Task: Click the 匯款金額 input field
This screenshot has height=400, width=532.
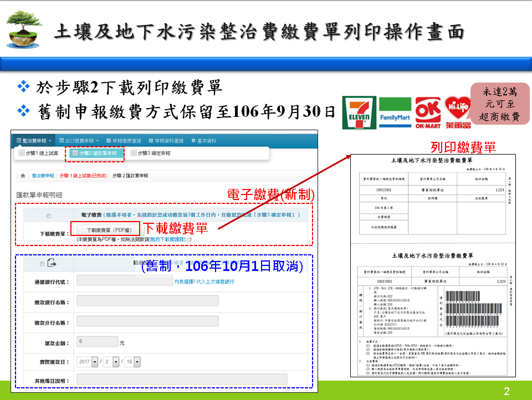Action: [96, 342]
